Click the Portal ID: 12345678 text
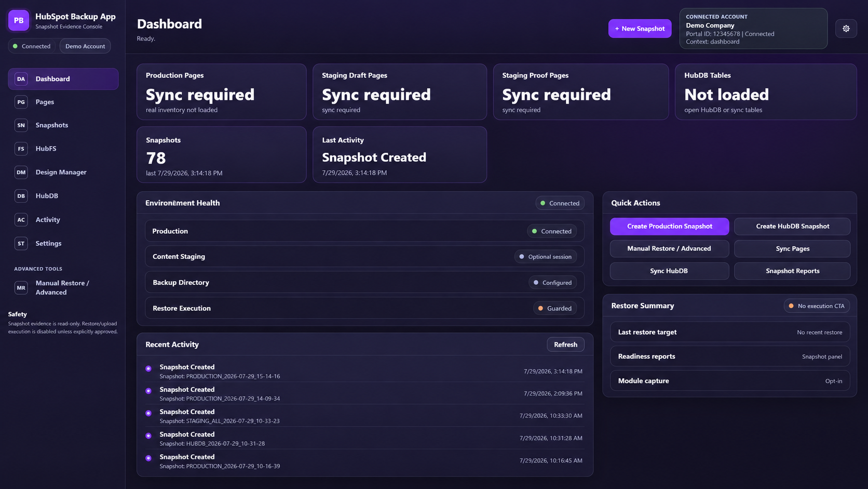This screenshot has width=868, height=489. click(713, 34)
